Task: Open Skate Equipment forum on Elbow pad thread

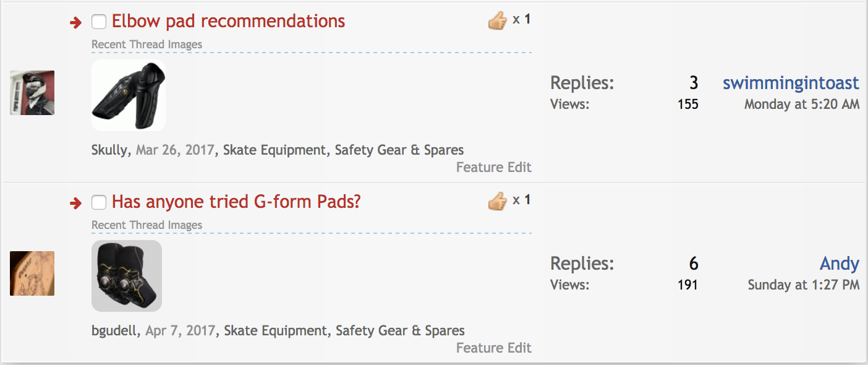Action: pos(274,150)
